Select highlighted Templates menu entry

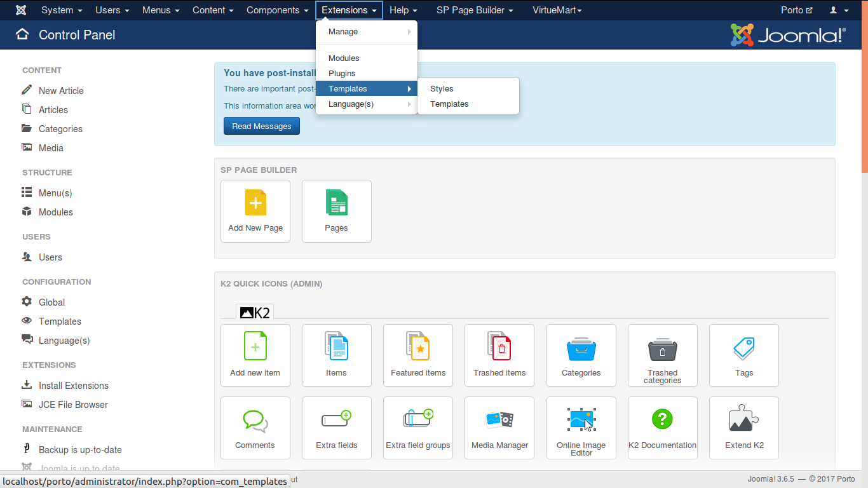367,89
